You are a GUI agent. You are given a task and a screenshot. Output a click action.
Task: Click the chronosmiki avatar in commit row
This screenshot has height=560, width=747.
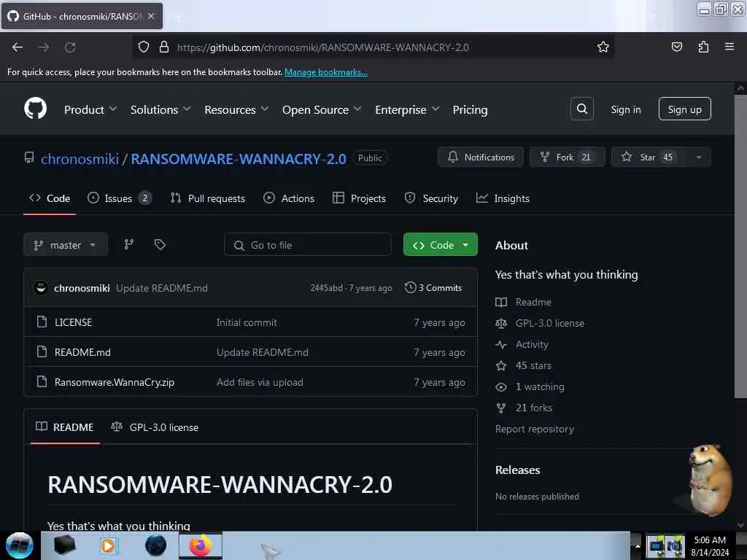41,287
